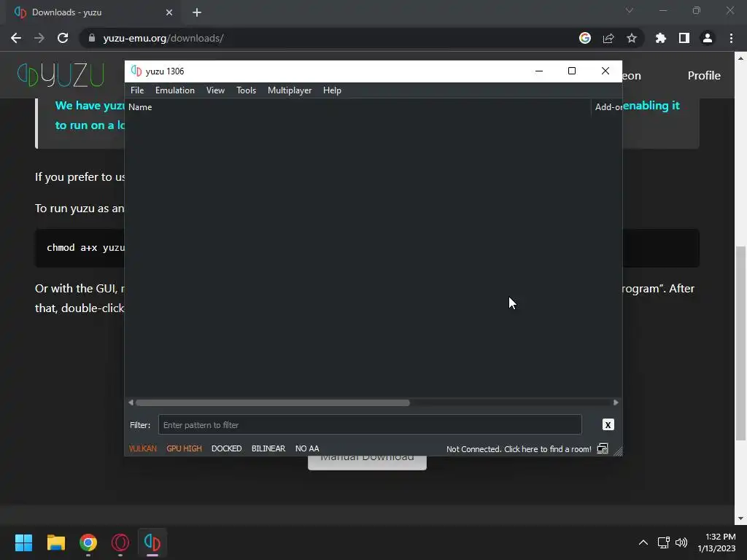747x560 pixels.
Task: Focus the filter pattern input field
Action: 370,425
